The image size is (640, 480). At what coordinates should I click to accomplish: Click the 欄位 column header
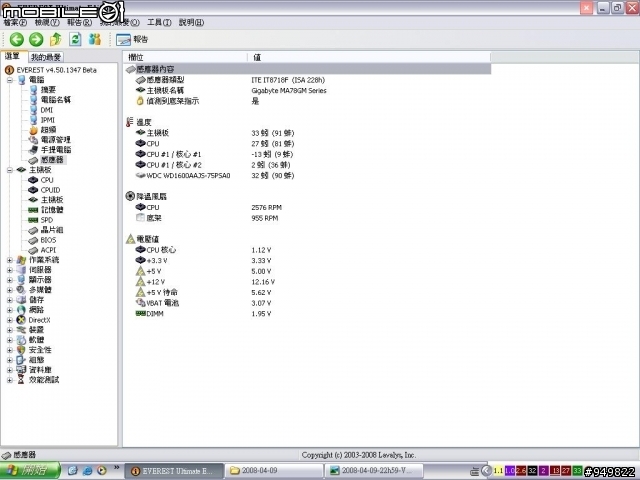[x=185, y=57]
